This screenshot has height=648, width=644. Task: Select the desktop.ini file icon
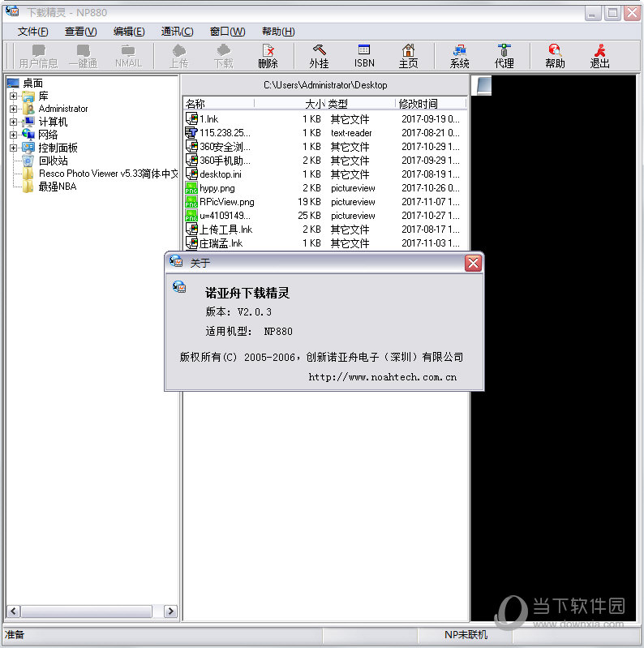(x=191, y=174)
